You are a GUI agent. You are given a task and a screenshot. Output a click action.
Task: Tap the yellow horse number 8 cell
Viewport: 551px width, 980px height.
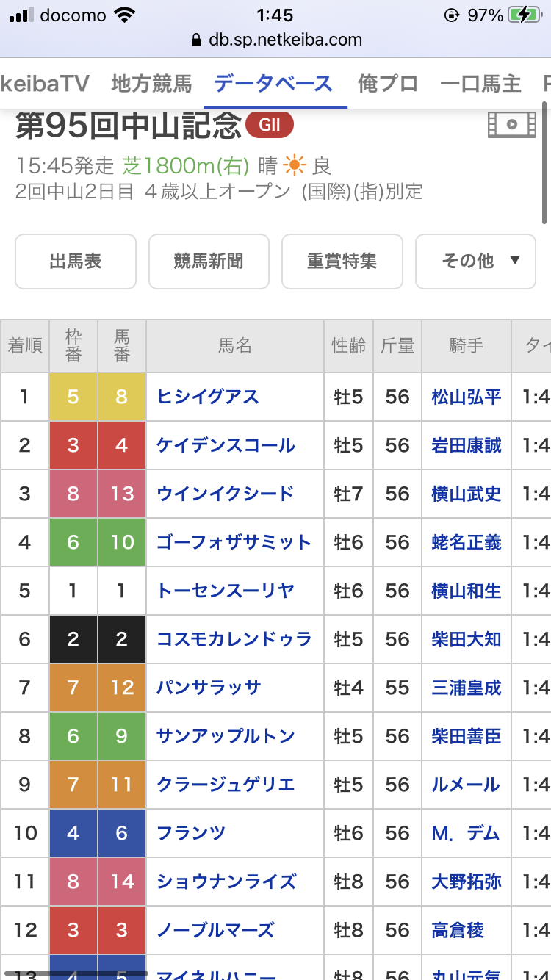coord(122,397)
